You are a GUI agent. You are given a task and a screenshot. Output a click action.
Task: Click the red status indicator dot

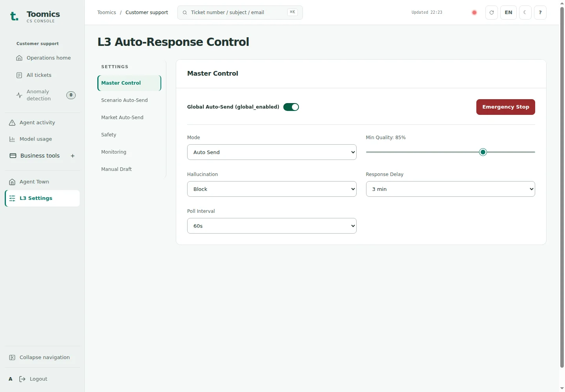click(x=474, y=13)
